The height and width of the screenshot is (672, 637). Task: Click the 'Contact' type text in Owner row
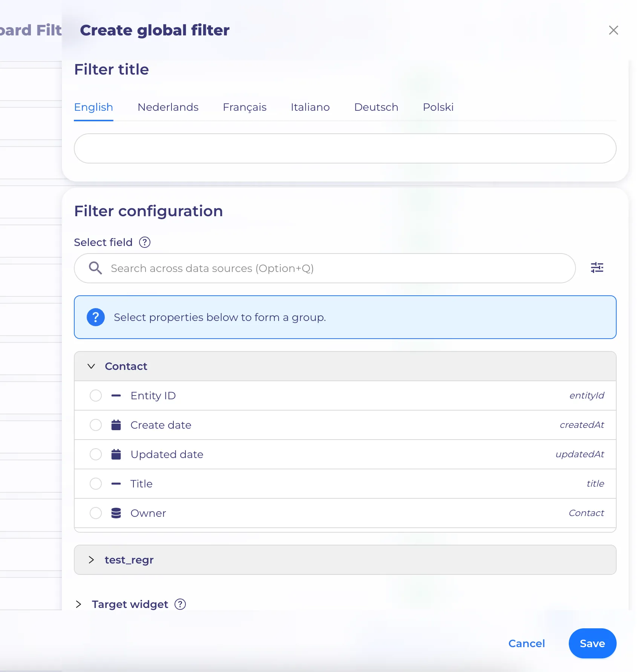(x=586, y=513)
